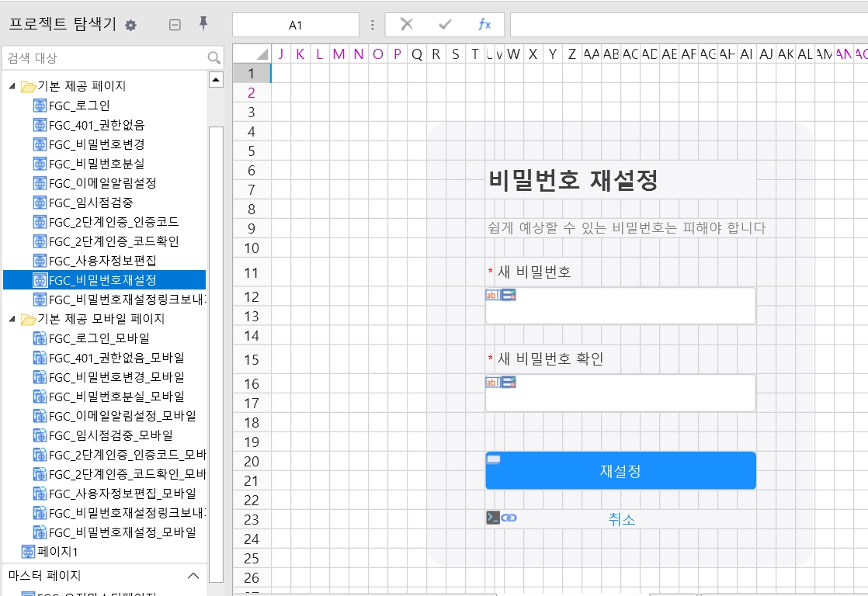Viewport: 868px width, 596px height.
Task: Click the command icon beside 취소 link
Action: click(x=493, y=518)
